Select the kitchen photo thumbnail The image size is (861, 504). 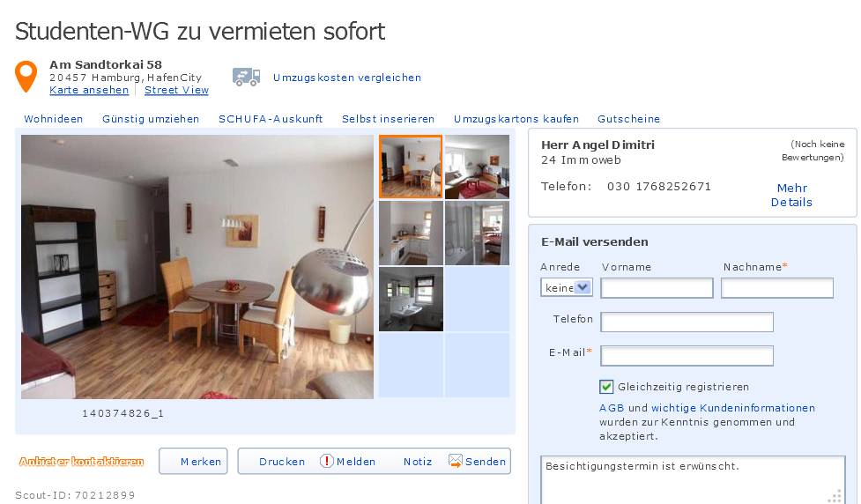[x=411, y=233]
